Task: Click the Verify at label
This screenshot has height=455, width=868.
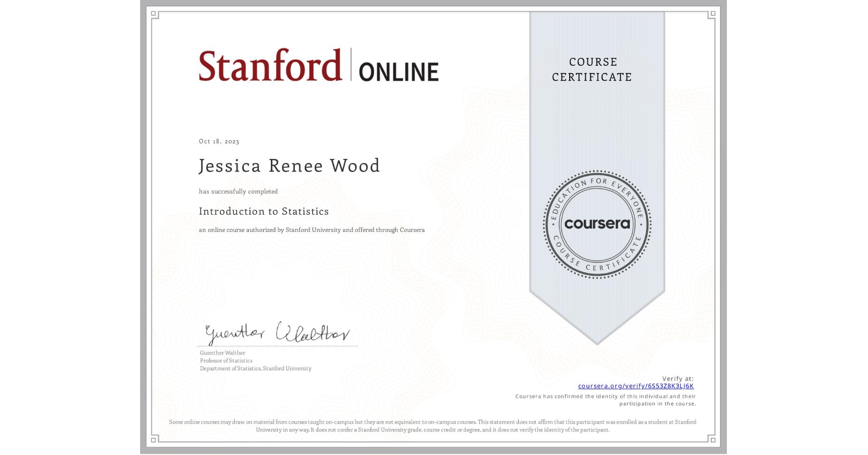Action: (x=678, y=378)
